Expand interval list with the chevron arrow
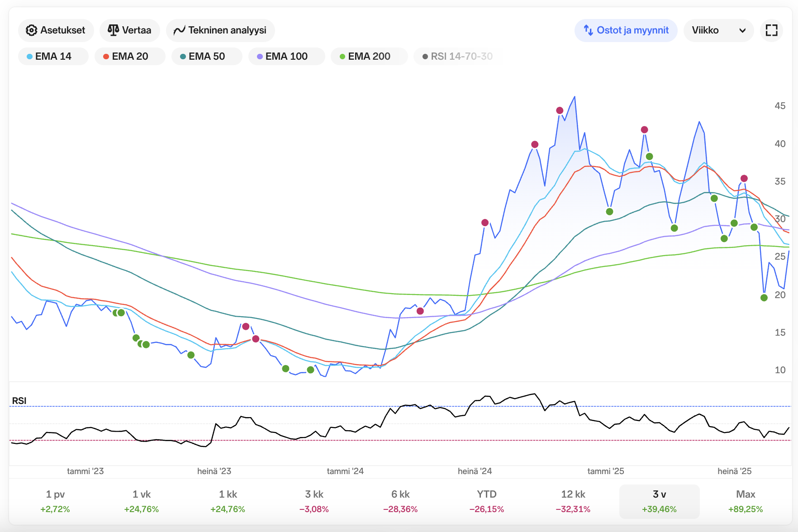Viewport: 798px width, 532px height. [742, 30]
